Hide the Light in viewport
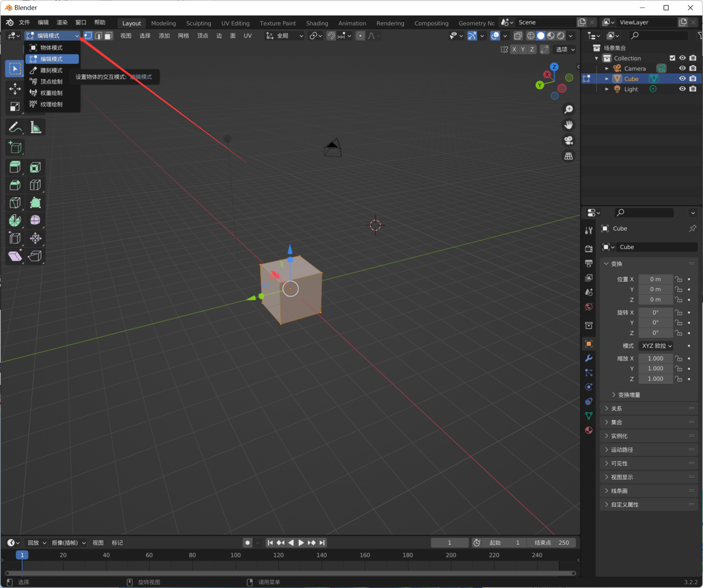 click(x=683, y=89)
